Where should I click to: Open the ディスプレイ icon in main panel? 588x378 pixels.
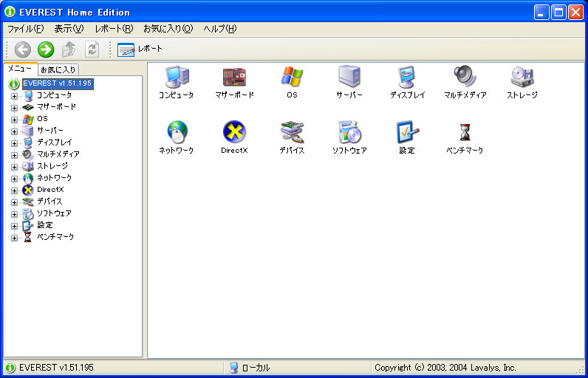tap(407, 77)
